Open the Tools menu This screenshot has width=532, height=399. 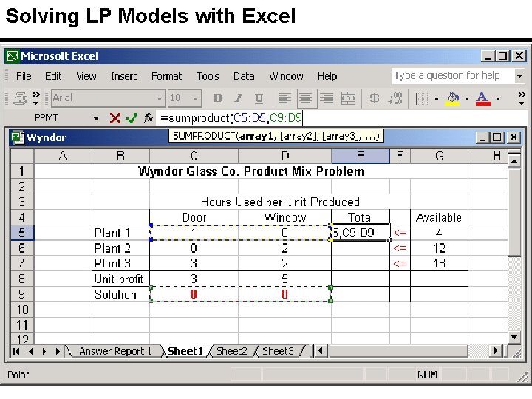[208, 76]
